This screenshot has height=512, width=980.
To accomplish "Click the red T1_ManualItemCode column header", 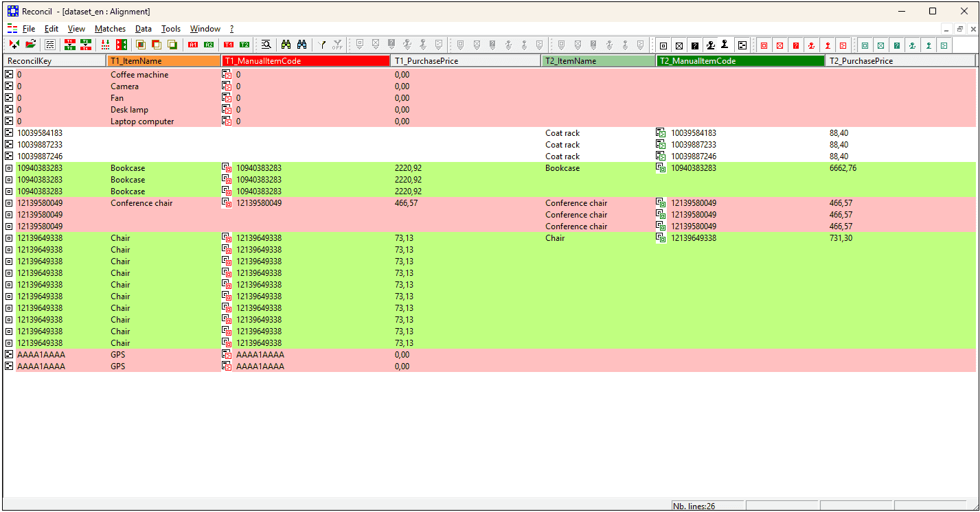I will pyautogui.click(x=306, y=61).
